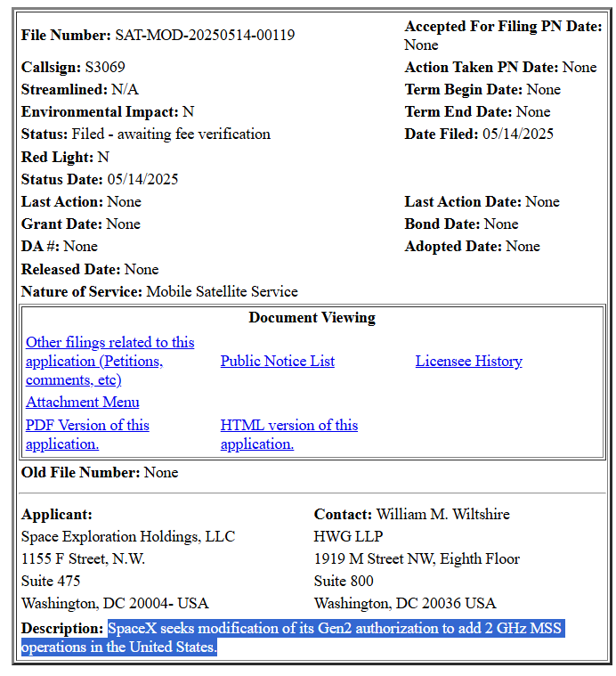Click the Last Action Date label
Viewport: 616px width, 676px height.
pos(463,202)
